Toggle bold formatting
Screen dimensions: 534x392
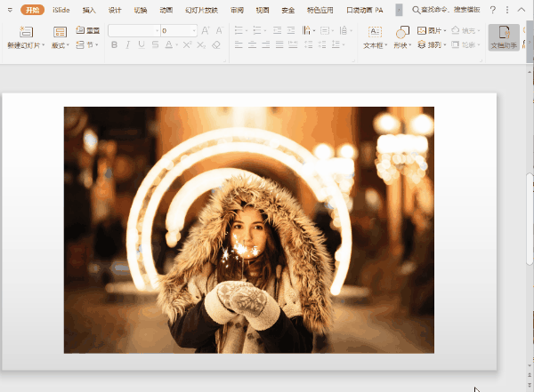pos(115,45)
